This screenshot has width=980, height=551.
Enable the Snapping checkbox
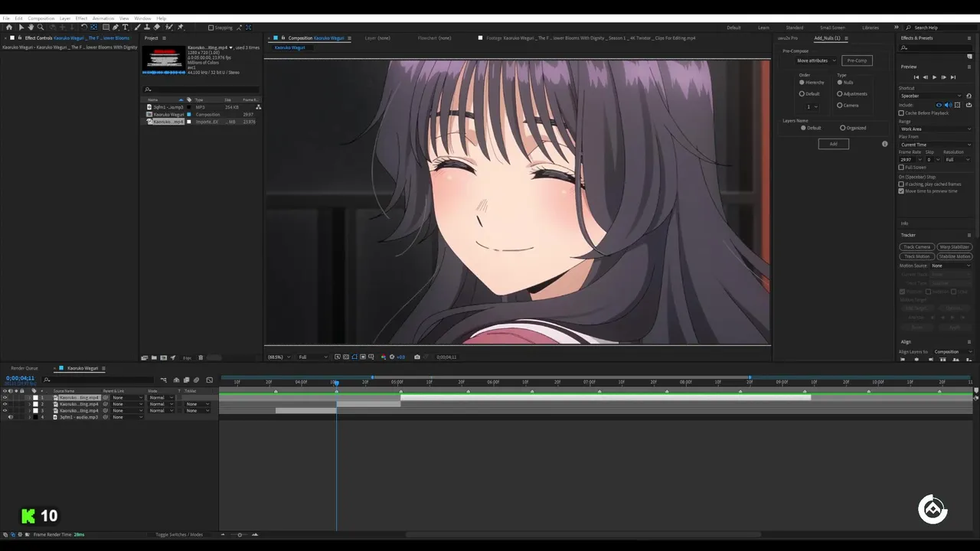coord(211,28)
